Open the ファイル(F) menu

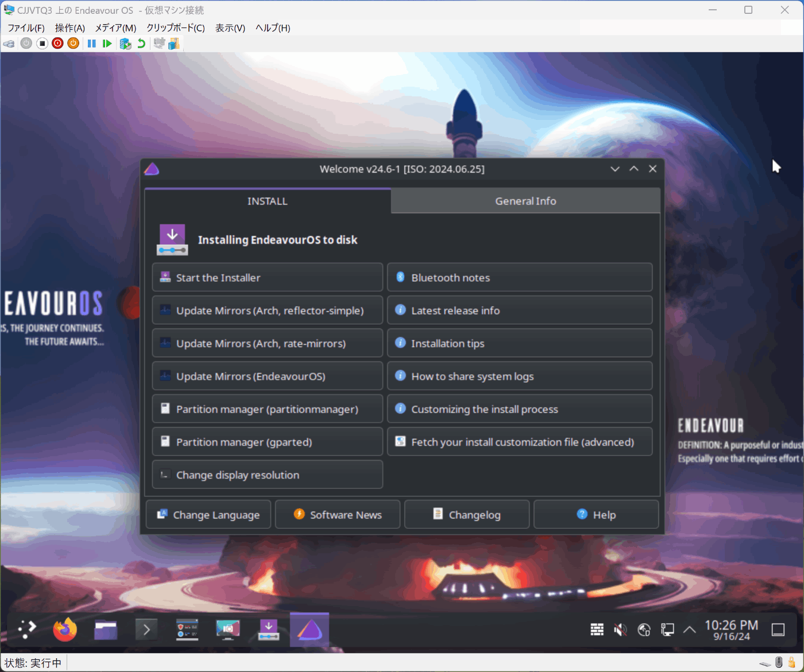click(26, 28)
